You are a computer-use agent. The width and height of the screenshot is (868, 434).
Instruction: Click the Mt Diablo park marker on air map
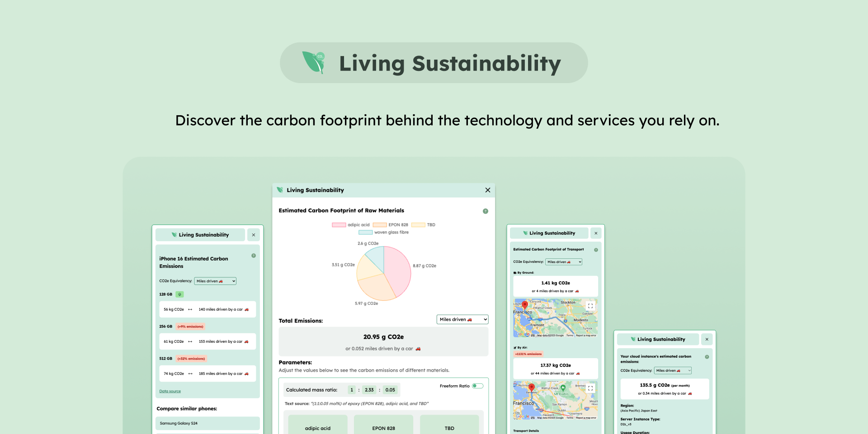pos(563,388)
